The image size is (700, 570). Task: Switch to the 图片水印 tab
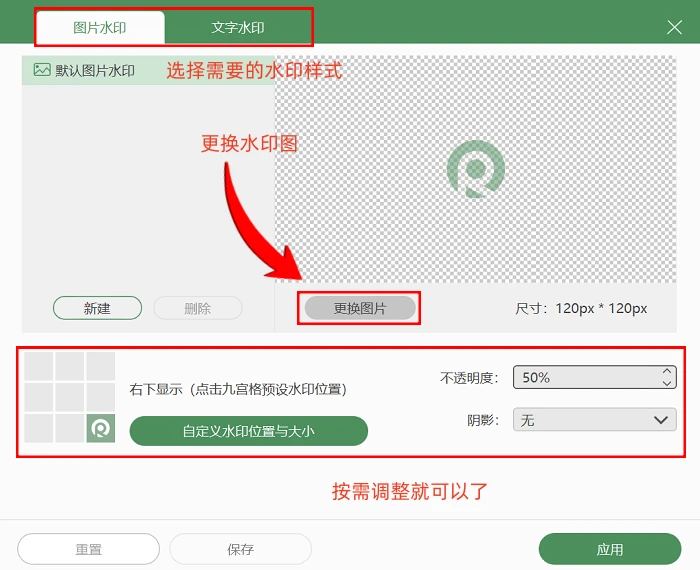pyautogui.click(x=100, y=28)
